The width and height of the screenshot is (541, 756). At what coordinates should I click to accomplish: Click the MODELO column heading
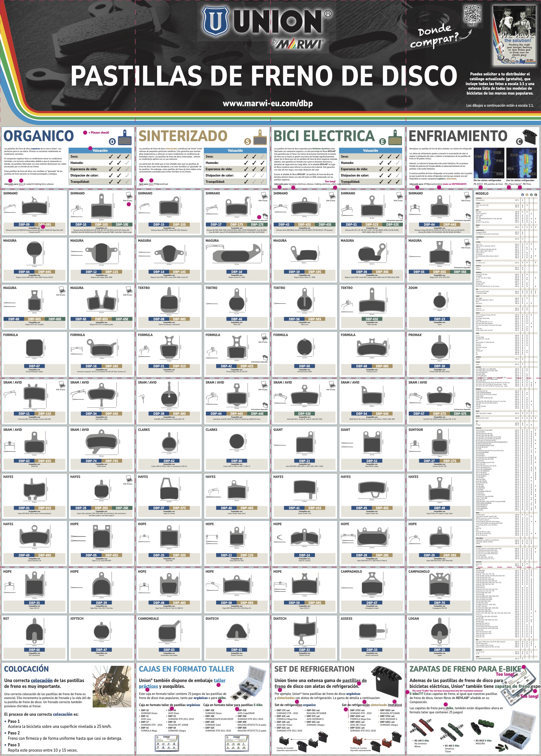coord(482,193)
